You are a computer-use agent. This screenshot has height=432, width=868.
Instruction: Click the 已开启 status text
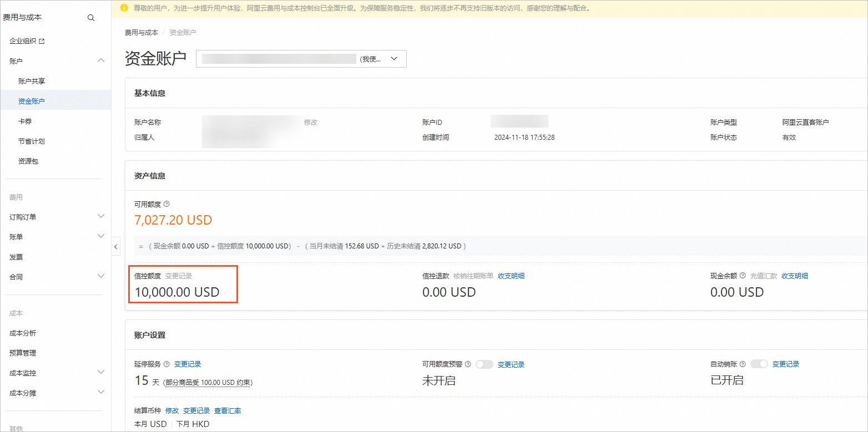click(727, 380)
